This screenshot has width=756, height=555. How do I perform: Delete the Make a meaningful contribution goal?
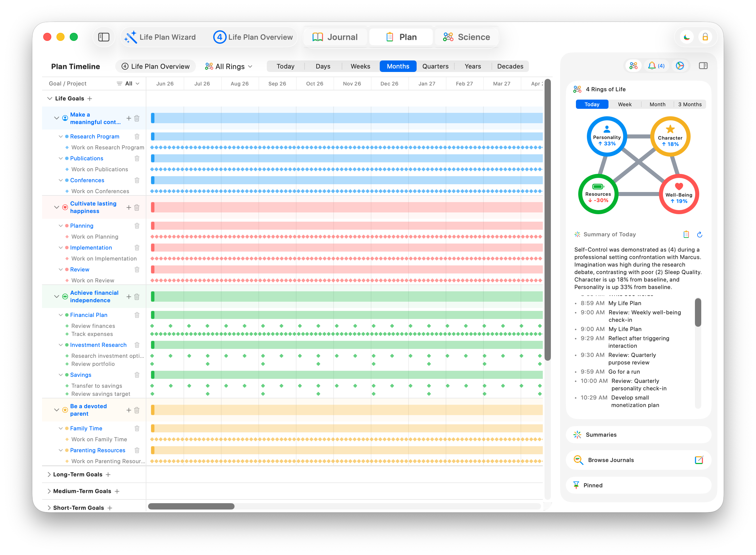point(137,118)
